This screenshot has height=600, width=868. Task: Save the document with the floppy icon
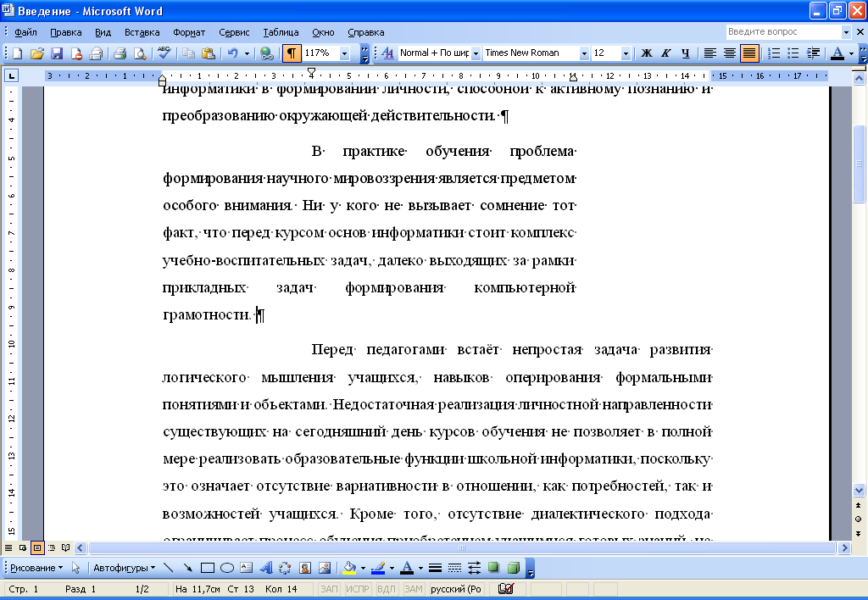(x=57, y=53)
